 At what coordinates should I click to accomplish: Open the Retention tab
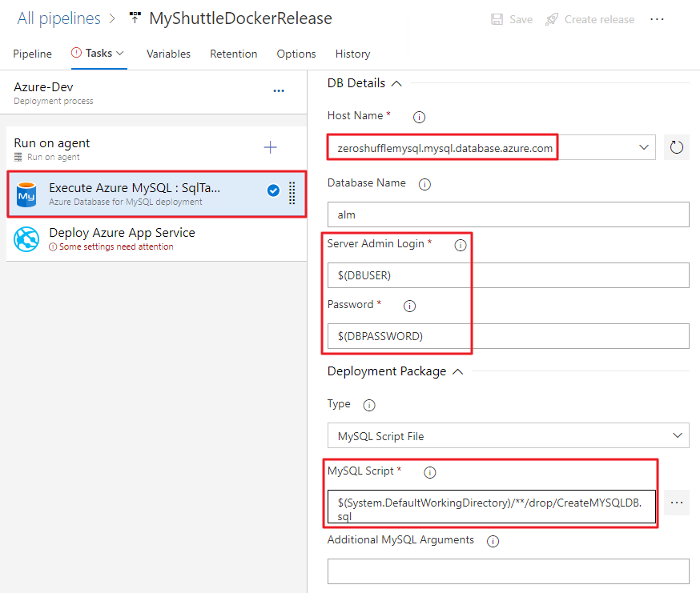click(x=234, y=54)
